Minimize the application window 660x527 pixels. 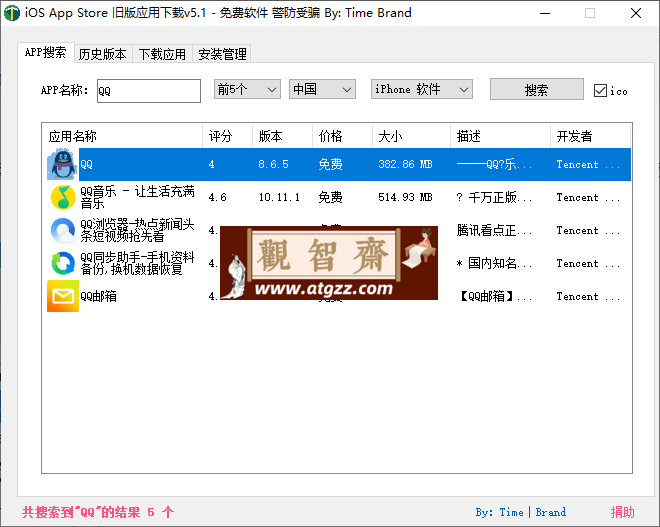coord(545,13)
